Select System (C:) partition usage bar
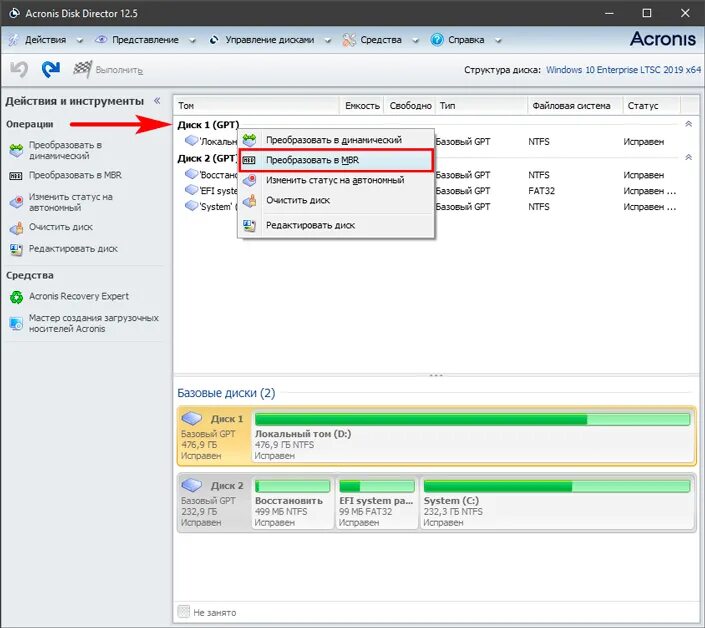 click(557, 486)
